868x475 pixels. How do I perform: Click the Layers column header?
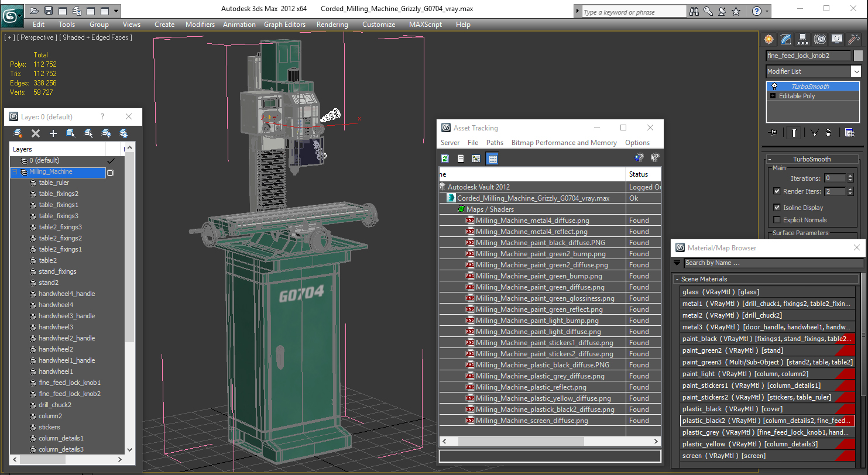[x=57, y=149]
